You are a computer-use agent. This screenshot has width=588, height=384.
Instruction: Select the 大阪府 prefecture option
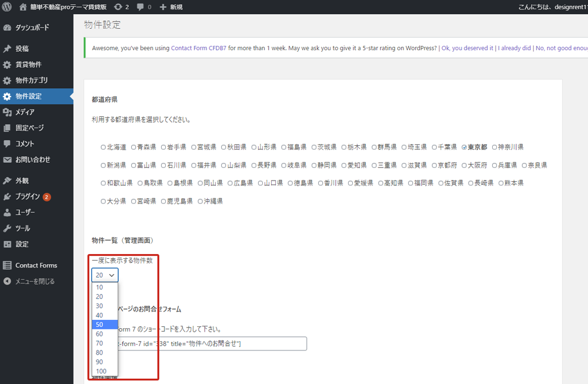click(465, 165)
